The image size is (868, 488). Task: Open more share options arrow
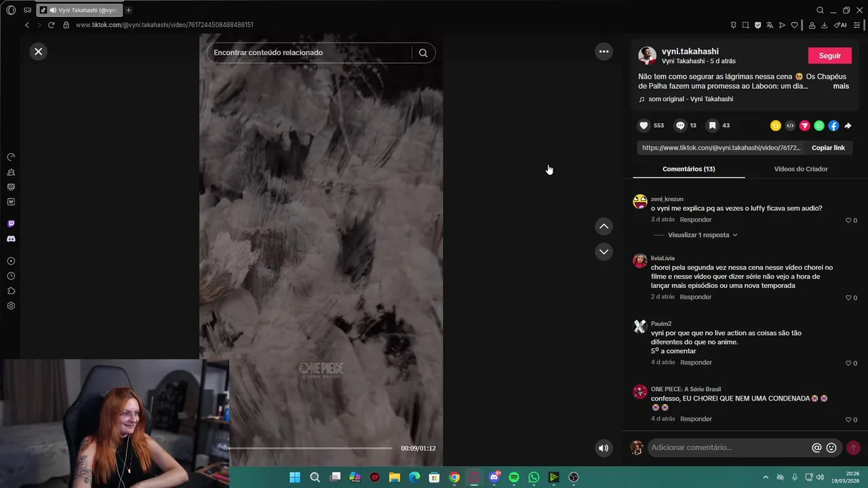(848, 125)
